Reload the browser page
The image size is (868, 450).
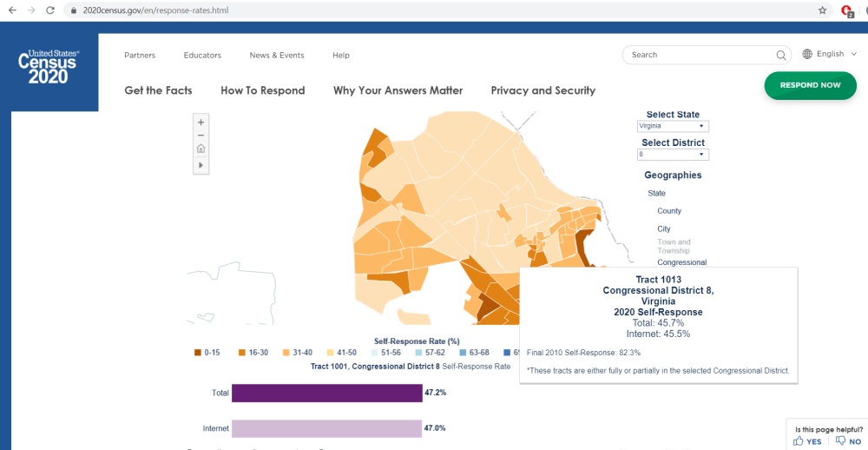(x=50, y=10)
